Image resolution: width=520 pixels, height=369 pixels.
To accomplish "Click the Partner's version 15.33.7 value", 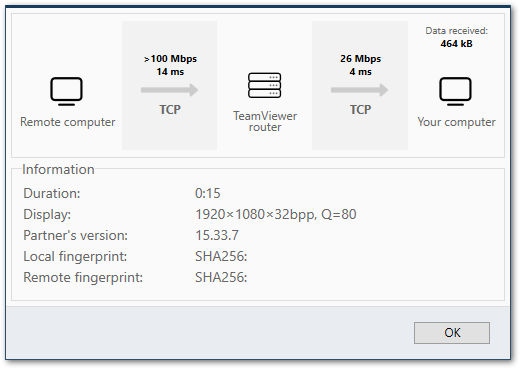I will tap(217, 235).
